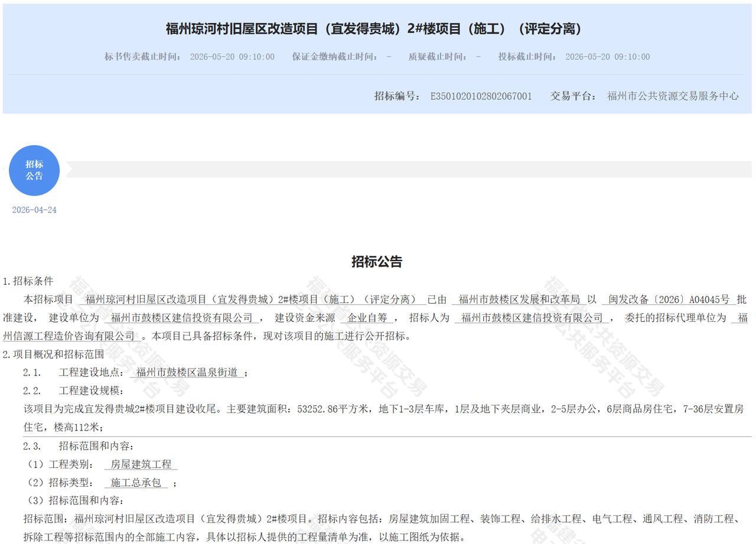Click the centered 招标公告 heading
This screenshot has height=544, width=756.
click(377, 262)
